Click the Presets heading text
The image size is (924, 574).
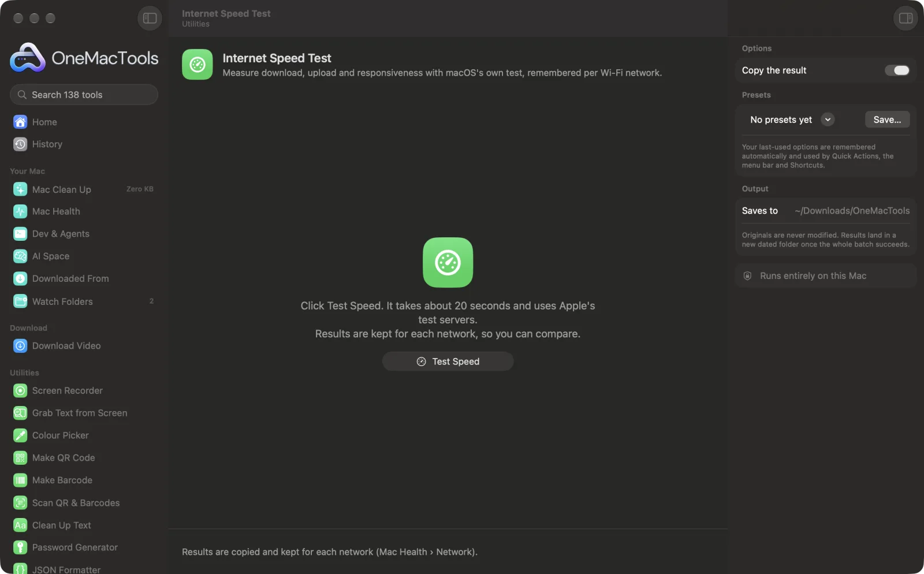[x=756, y=95]
